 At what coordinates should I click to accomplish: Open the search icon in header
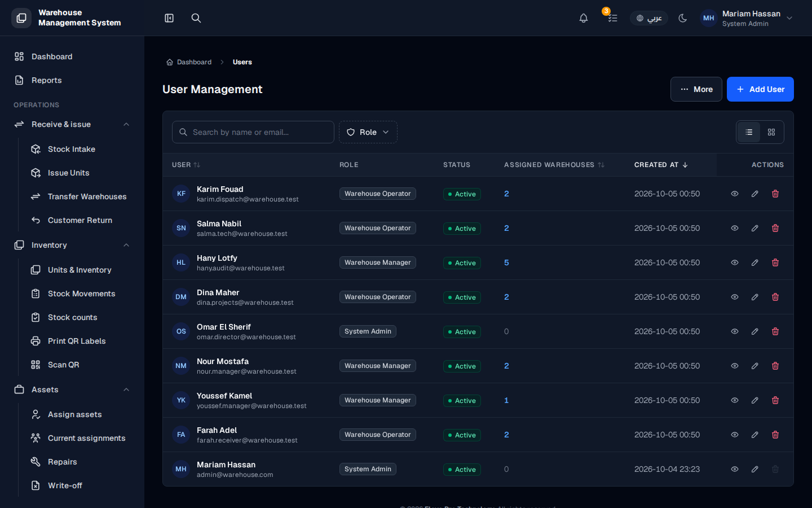tap(196, 18)
